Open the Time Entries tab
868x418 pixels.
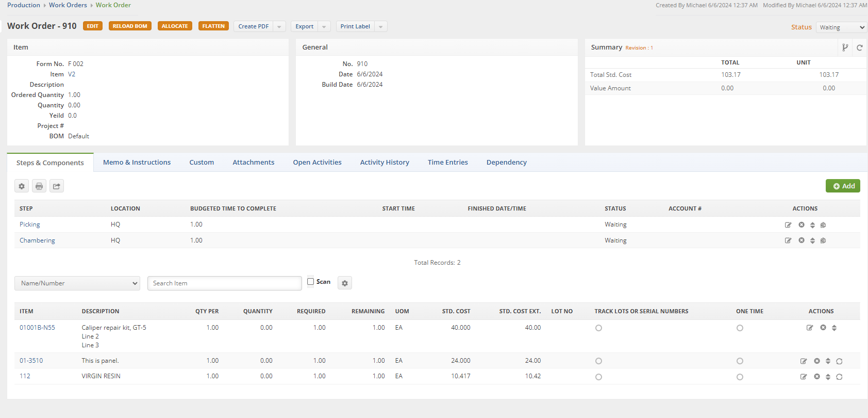(448, 163)
